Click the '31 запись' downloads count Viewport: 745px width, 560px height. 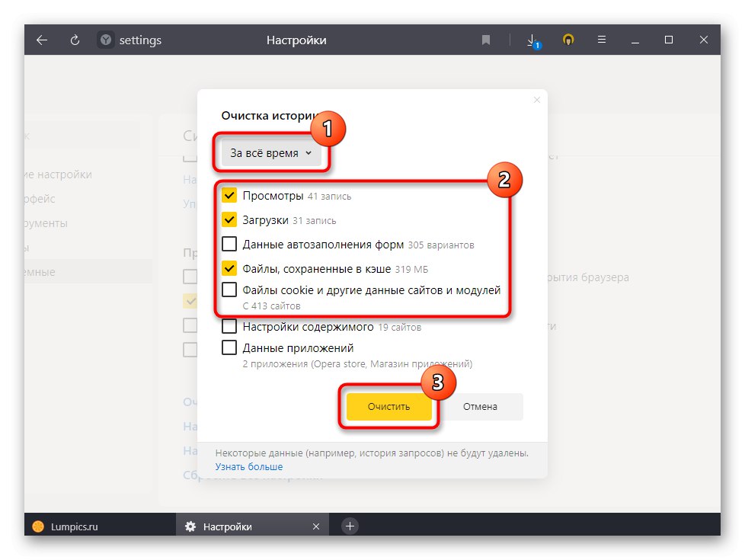click(315, 221)
